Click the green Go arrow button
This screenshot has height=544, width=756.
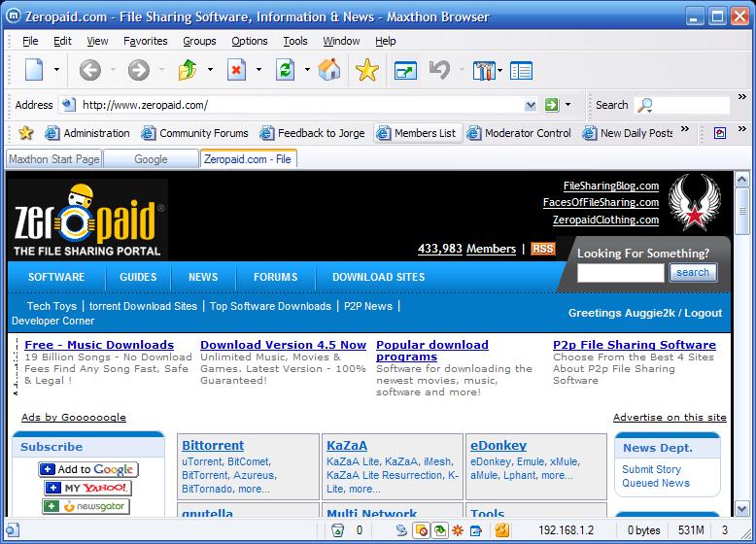pos(552,105)
